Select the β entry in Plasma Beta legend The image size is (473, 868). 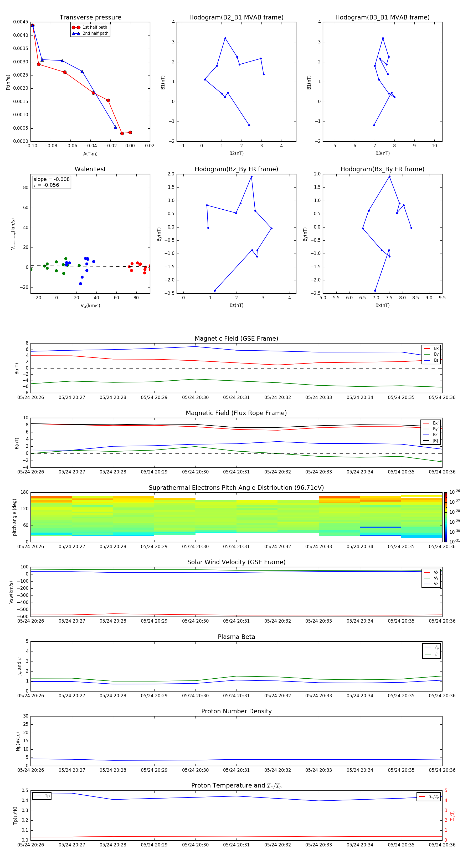pyautogui.click(x=431, y=654)
